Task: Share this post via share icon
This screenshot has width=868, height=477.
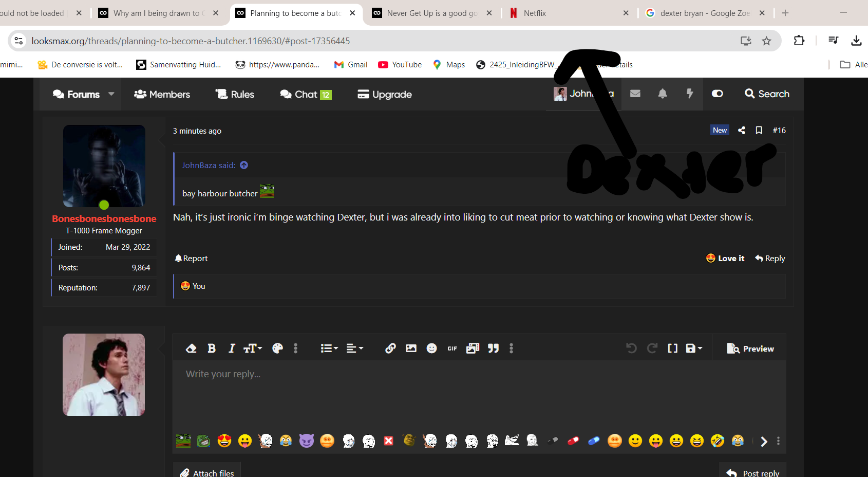Action: click(741, 131)
